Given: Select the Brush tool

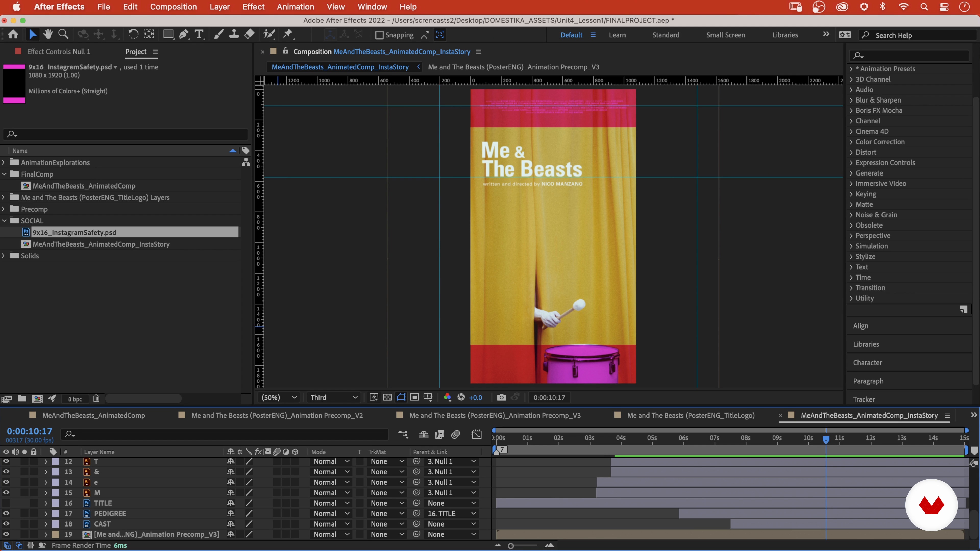Looking at the screenshot, I should (218, 35).
